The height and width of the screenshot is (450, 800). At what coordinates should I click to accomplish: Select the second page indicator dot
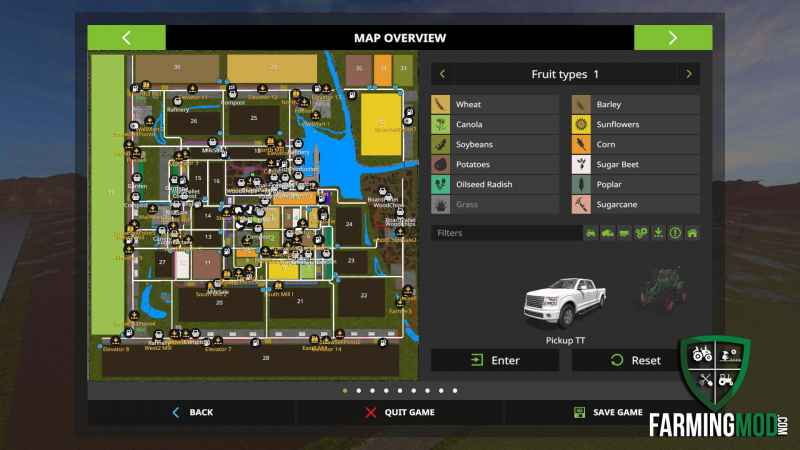pyautogui.click(x=359, y=390)
